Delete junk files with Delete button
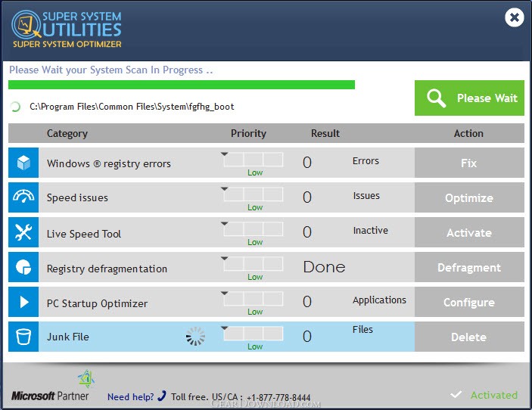 (x=468, y=337)
